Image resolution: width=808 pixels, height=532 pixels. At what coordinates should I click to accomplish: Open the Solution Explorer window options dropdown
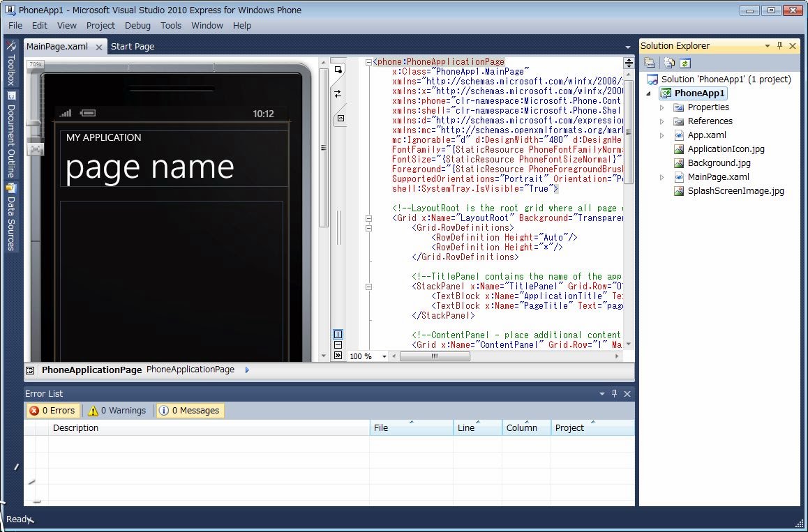coord(768,46)
